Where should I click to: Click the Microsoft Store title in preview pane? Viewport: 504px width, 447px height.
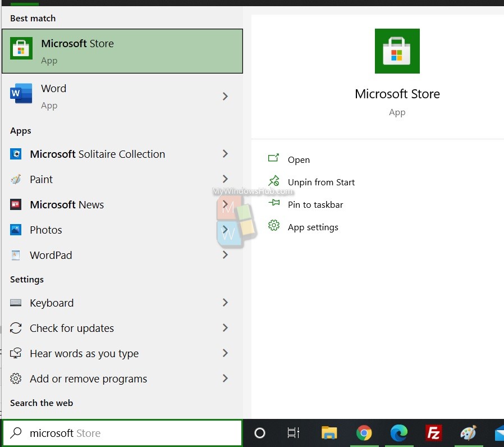397,94
